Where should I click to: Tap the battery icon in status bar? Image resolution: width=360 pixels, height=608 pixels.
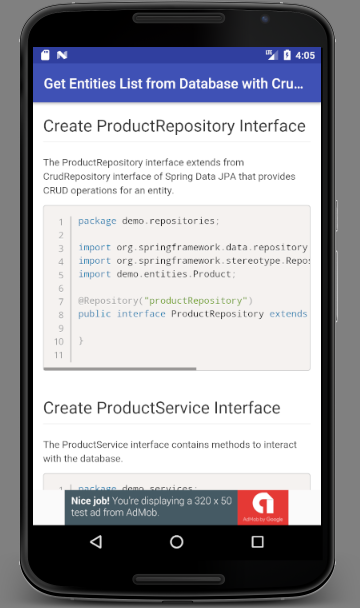[x=287, y=55]
